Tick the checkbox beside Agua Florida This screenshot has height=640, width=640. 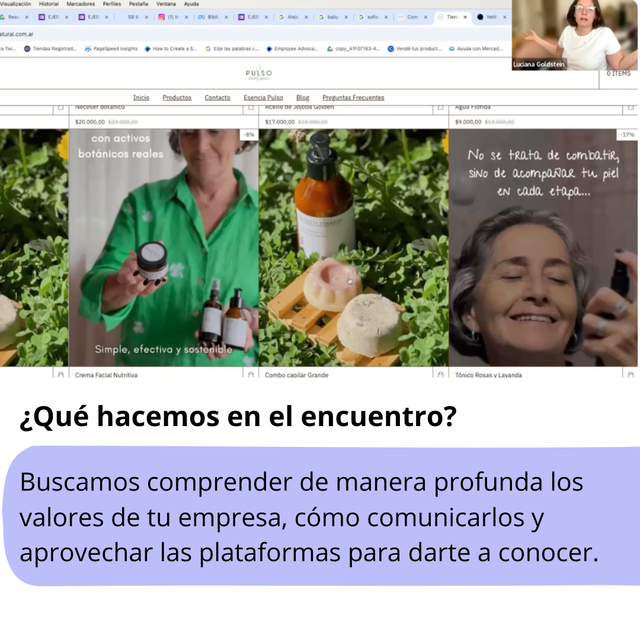point(441,107)
